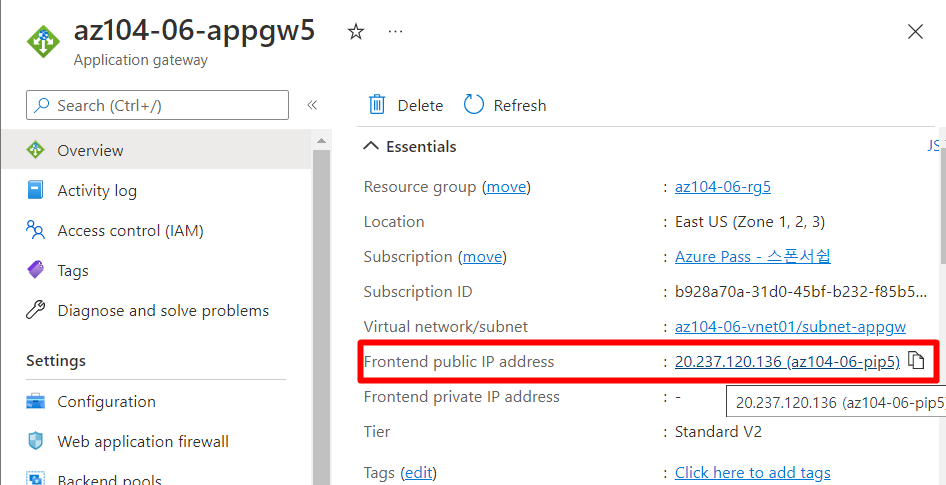Click the Subscription move link
Image resolution: width=946 pixels, height=485 pixels.
point(482,257)
